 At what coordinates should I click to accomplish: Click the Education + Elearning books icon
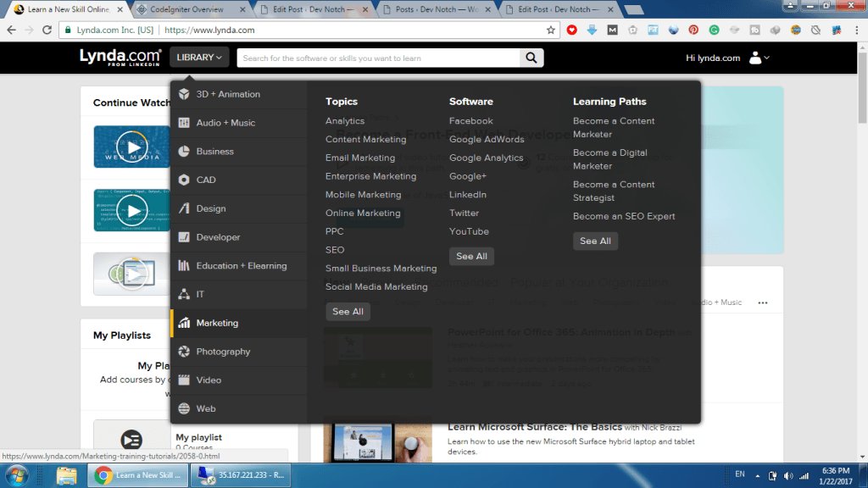[184, 265]
